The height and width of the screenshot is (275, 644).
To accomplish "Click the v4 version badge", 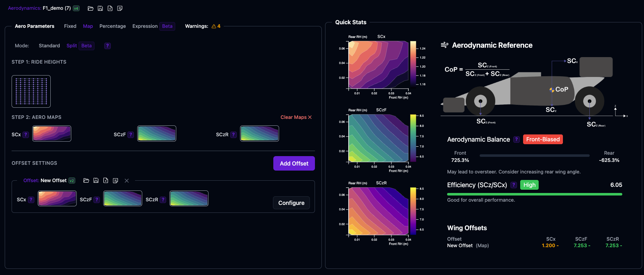I will (76, 8).
